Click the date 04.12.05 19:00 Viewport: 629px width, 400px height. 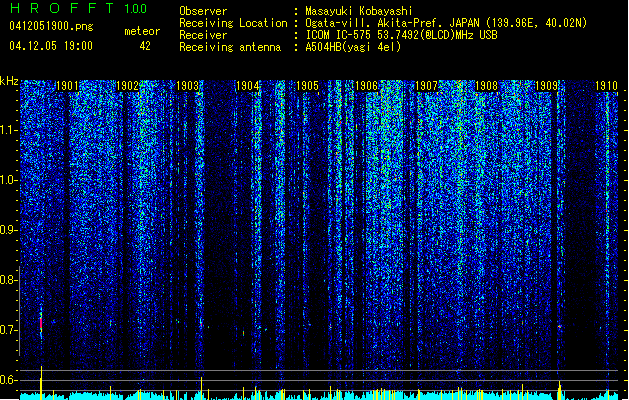click(x=51, y=46)
